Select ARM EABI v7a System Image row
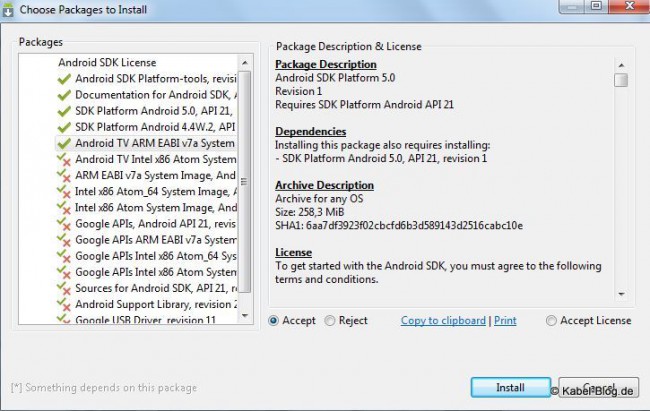 (146, 176)
